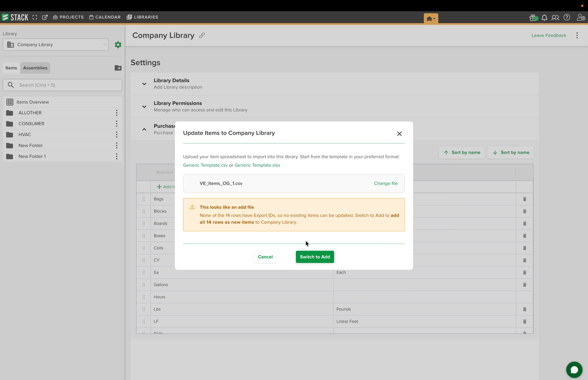Click Leave Feedback link
Image resolution: width=588 pixels, height=380 pixels.
click(x=549, y=35)
